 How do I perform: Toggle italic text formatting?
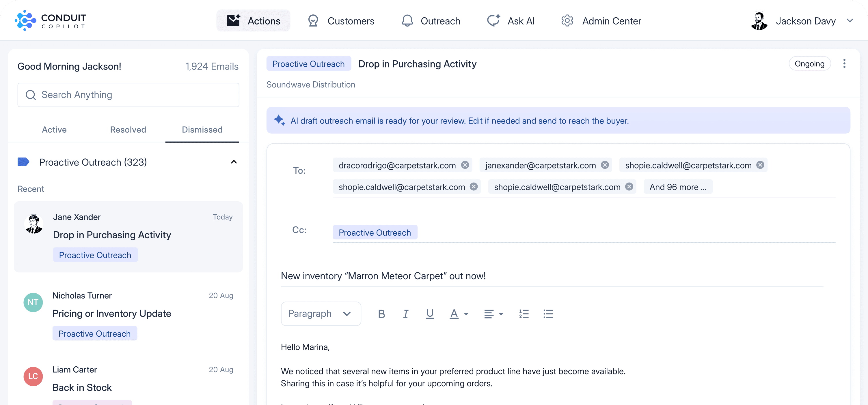pos(406,314)
